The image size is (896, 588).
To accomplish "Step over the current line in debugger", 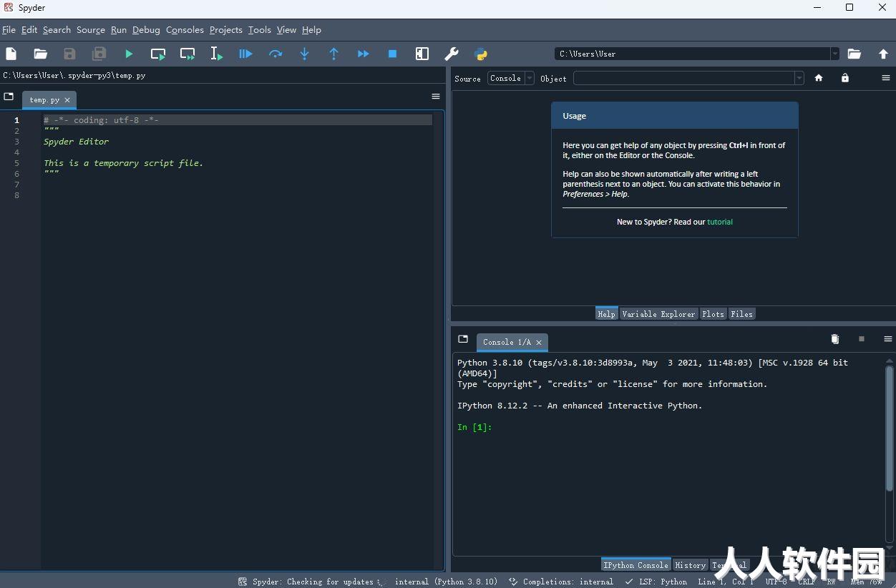I will pyautogui.click(x=276, y=54).
